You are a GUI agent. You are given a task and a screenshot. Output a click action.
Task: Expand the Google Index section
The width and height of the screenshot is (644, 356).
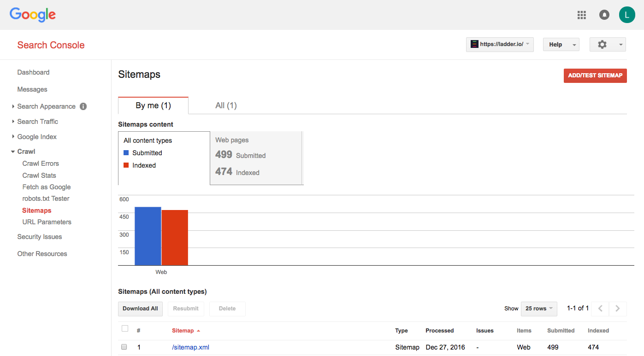(x=37, y=137)
